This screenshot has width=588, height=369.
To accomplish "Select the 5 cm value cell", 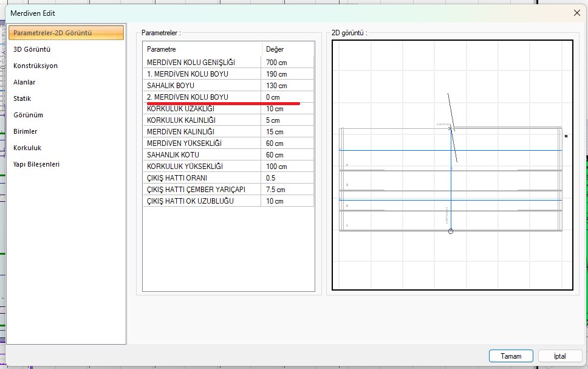I will (287, 120).
